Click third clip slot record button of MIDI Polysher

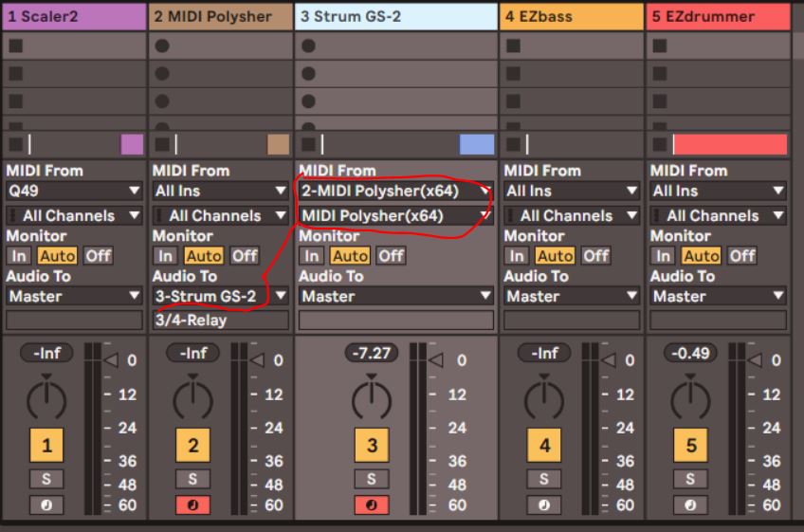pos(162,101)
